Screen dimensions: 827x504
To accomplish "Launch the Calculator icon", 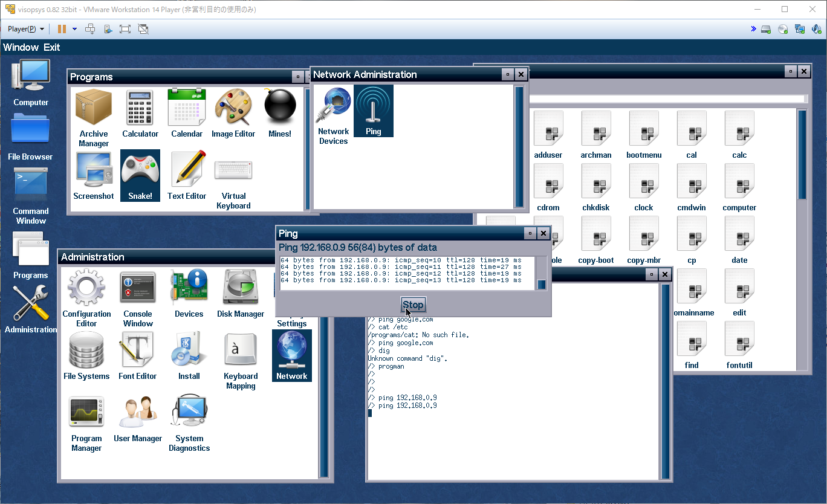I will (140, 114).
